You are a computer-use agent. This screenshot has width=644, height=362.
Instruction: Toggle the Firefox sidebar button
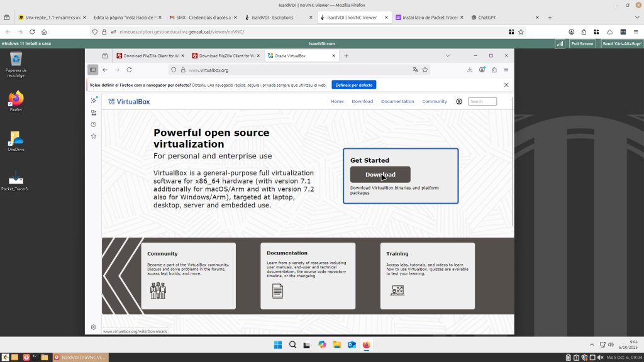(92, 70)
